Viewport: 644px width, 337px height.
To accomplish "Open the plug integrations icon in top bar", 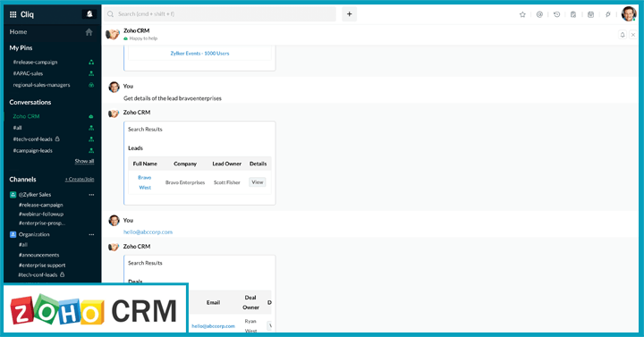I will click(x=608, y=14).
